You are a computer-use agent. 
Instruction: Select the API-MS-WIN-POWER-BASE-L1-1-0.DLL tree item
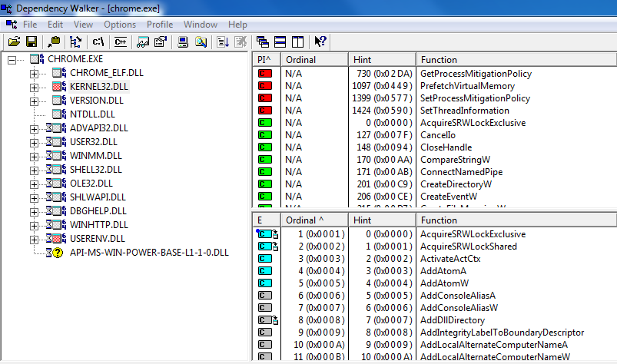tap(150, 253)
